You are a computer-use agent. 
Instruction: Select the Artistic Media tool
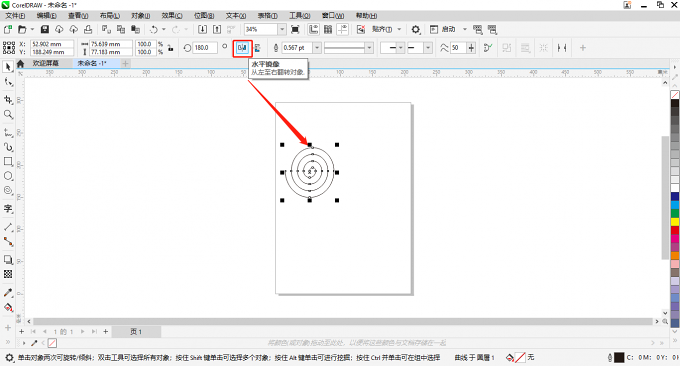8,147
